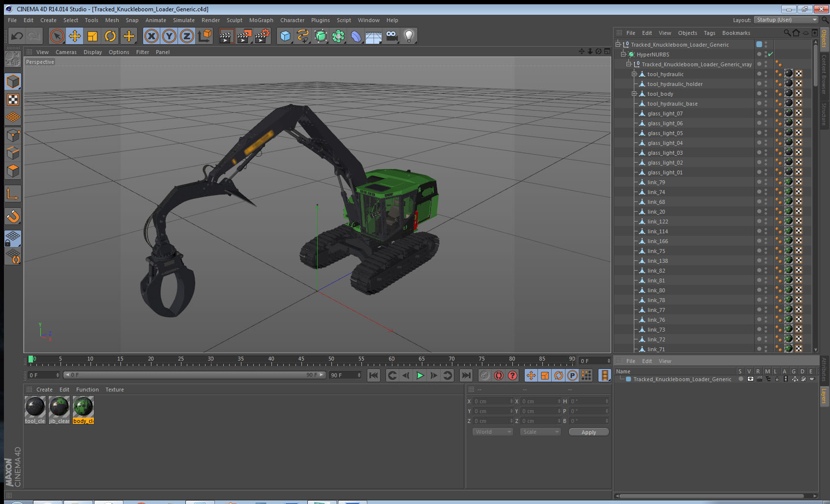Expand the tool_body object
Viewport: 830px width, 504px height.
(634, 94)
